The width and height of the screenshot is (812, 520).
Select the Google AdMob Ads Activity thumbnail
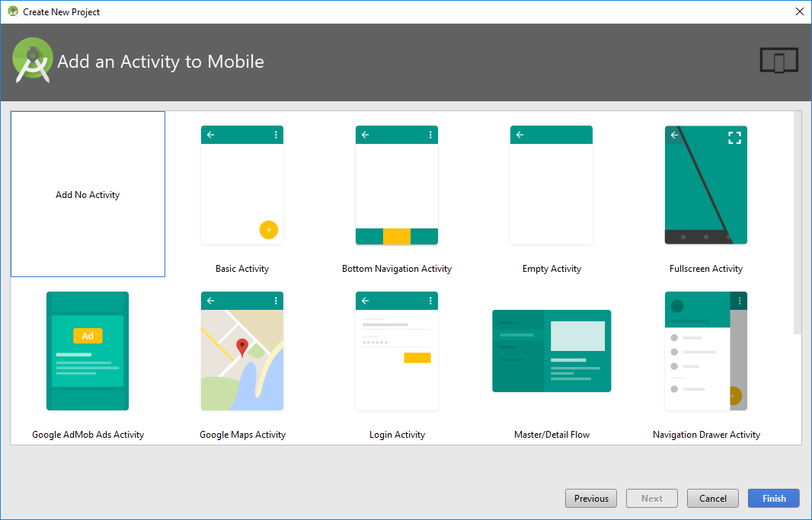pyautogui.click(x=88, y=351)
